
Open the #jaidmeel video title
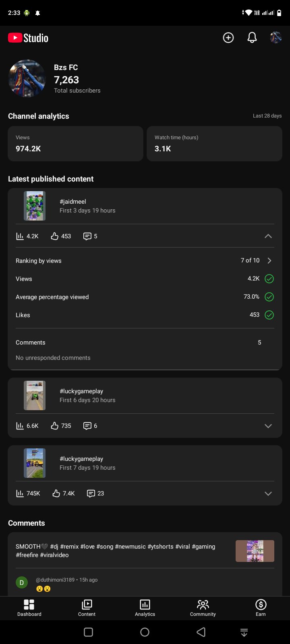(x=73, y=202)
